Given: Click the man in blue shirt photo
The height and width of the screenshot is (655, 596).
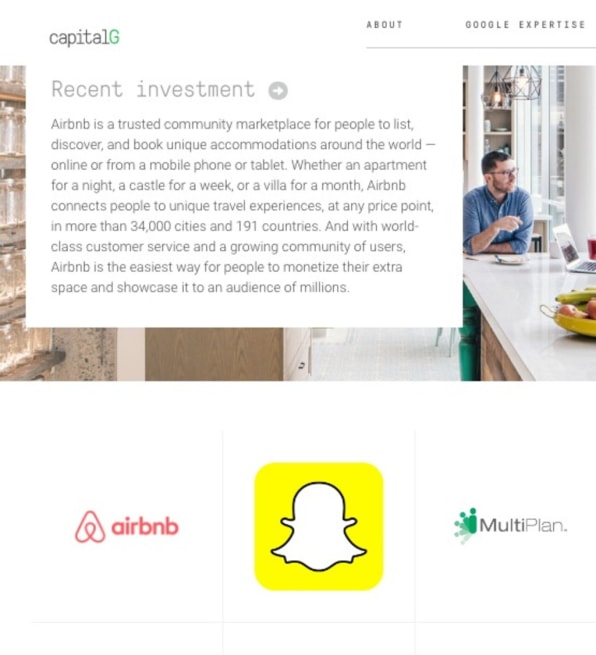Looking at the screenshot, I should (x=498, y=203).
